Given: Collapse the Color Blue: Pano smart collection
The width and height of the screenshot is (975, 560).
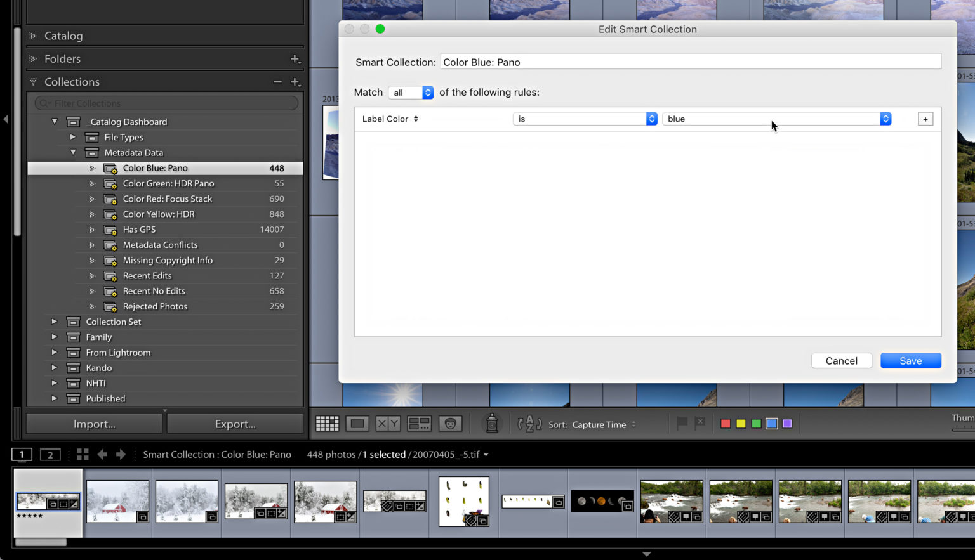Looking at the screenshot, I should 93,168.
